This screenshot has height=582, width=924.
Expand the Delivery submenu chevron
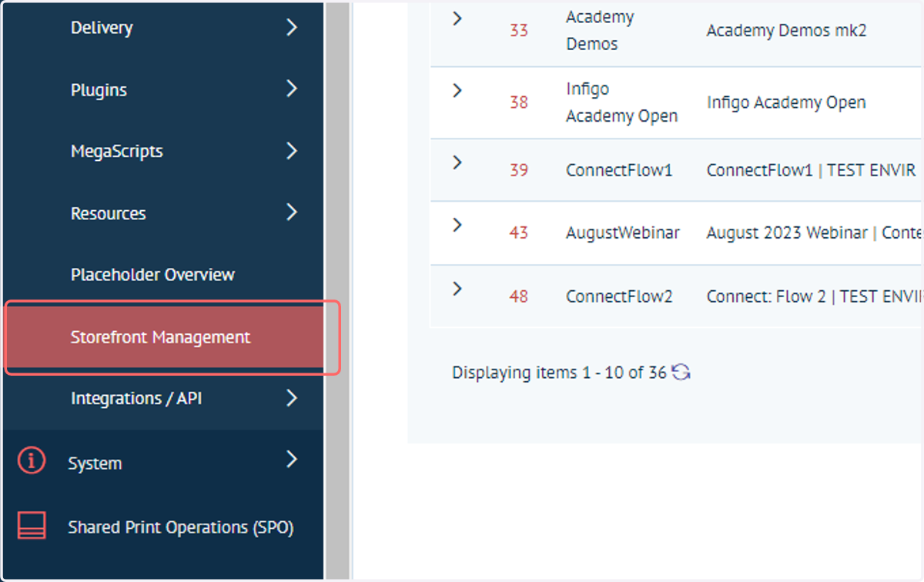(x=291, y=28)
